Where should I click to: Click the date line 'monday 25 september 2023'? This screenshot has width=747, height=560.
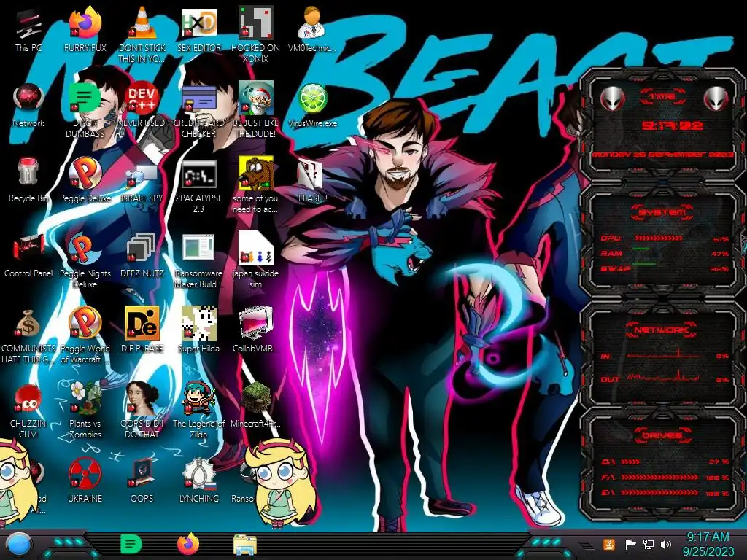tap(662, 155)
